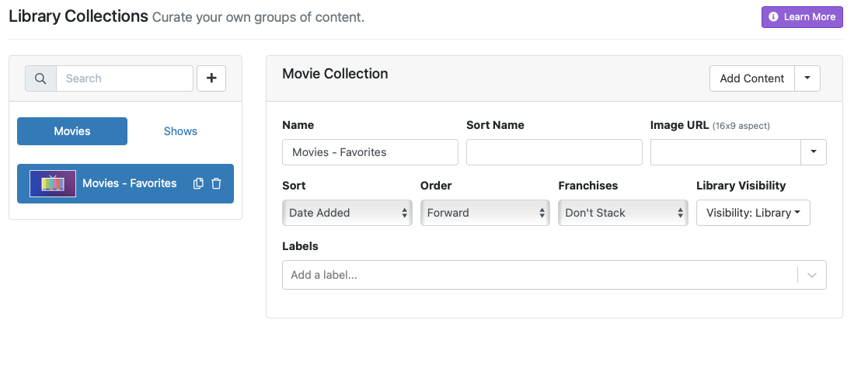Open the Franchises Don't Stack dropdown
This screenshot has width=868, height=365.
click(x=623, y=213)
